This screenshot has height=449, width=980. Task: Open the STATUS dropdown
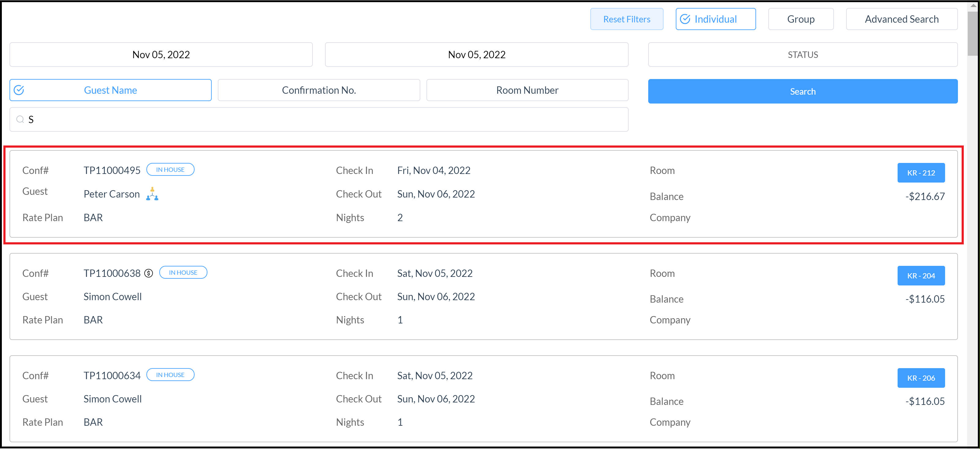[x=802, y=55]
